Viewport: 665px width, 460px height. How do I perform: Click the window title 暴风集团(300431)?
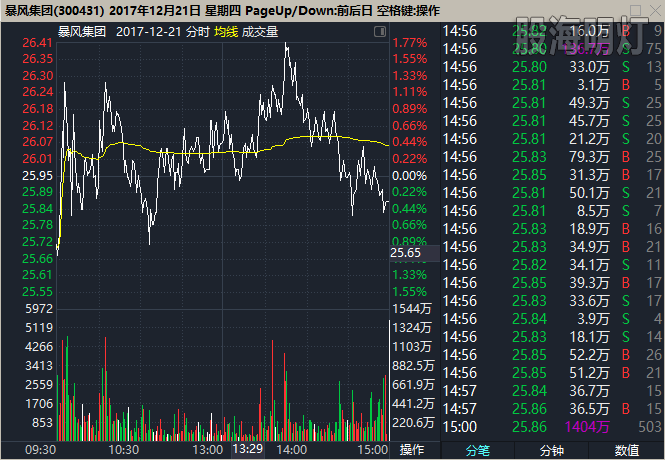pos(54,11)
